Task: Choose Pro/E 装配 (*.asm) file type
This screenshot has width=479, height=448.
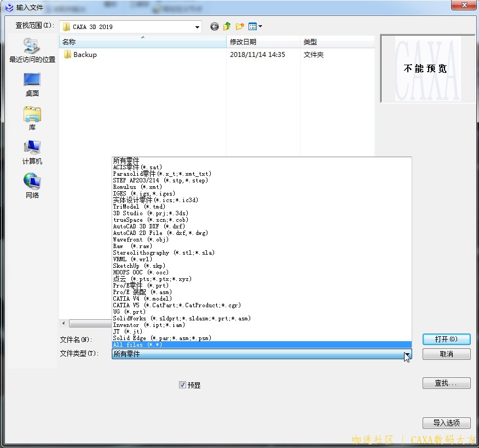Action: click(x=262, y=292)
